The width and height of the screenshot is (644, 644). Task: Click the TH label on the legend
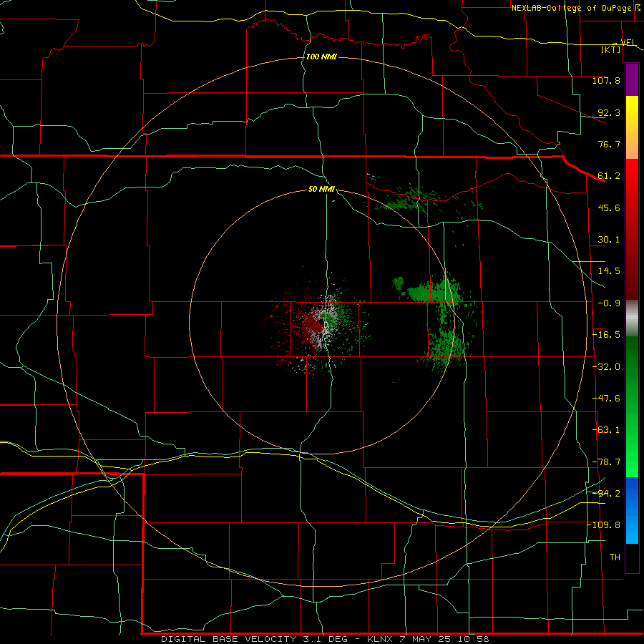click(615, 557)
